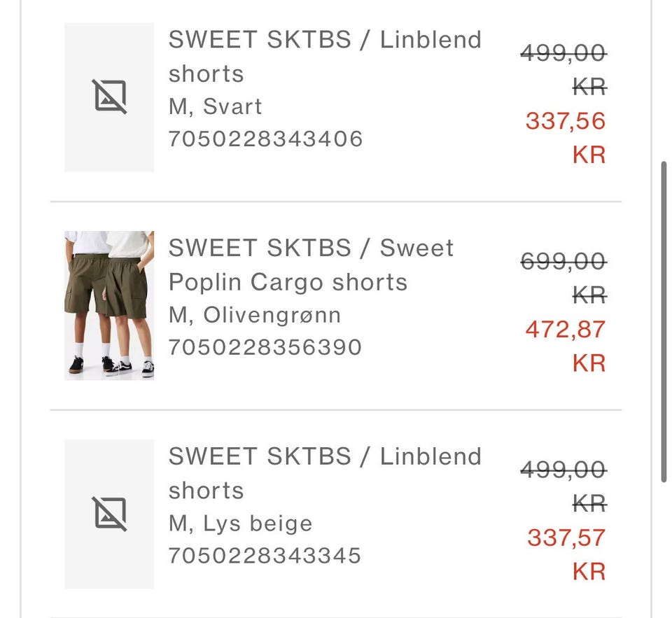This screenshot has width=672, height=618.
Task: Click the grey placeholder box of Svart shorts
Action: click(109, 97)
